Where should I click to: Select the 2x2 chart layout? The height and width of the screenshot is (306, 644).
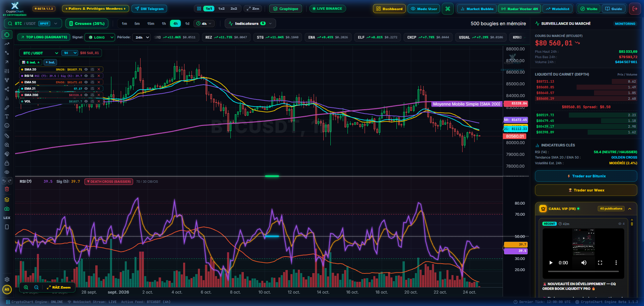coord(234,9)
